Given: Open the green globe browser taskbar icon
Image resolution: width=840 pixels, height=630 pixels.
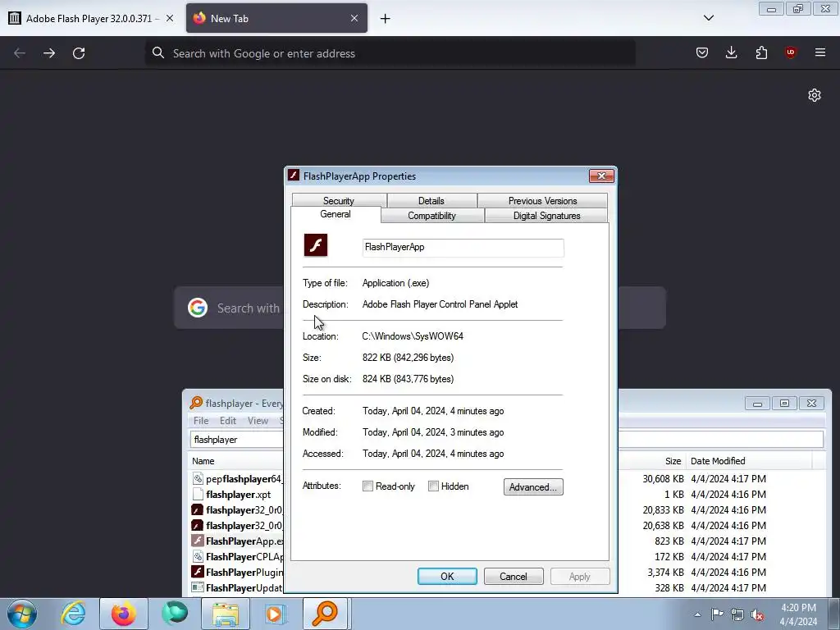Looking at the screenshot, I should (175, 614).
